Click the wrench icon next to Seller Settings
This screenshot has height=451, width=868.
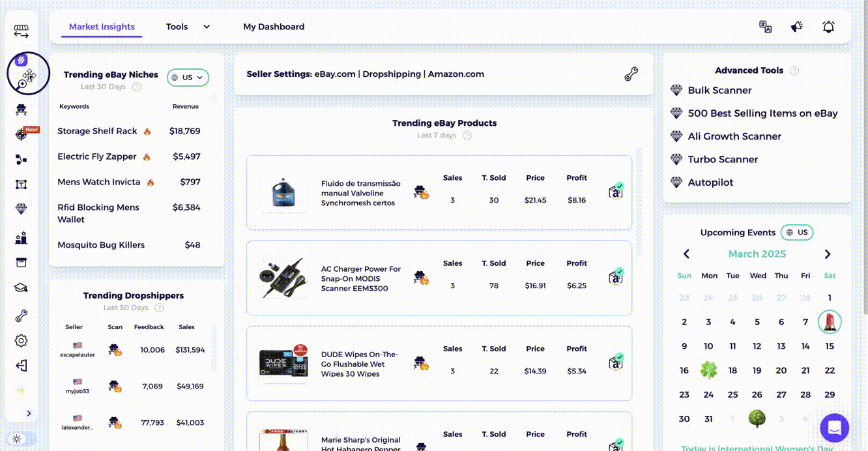click(631, 74)
